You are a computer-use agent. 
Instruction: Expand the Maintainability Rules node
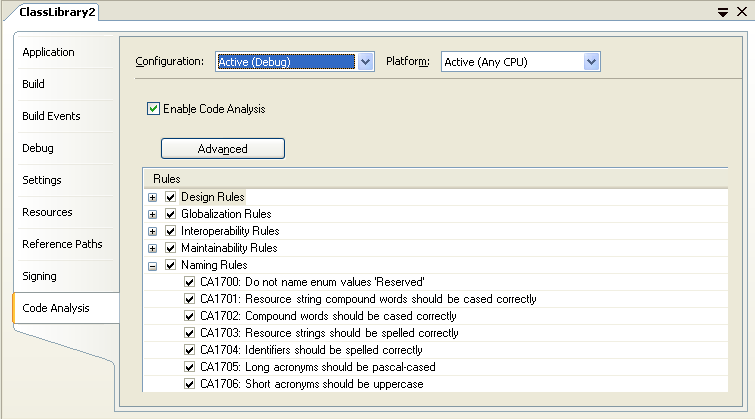click(153, 248)
